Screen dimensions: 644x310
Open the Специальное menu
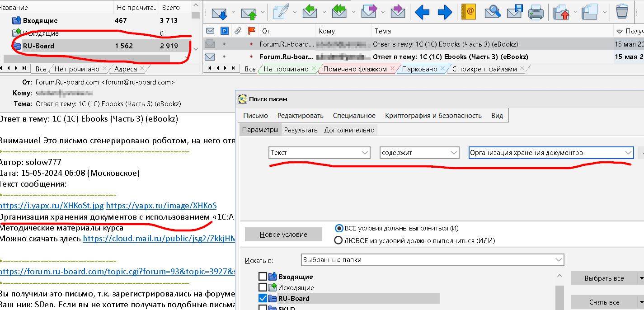point(354,116)
